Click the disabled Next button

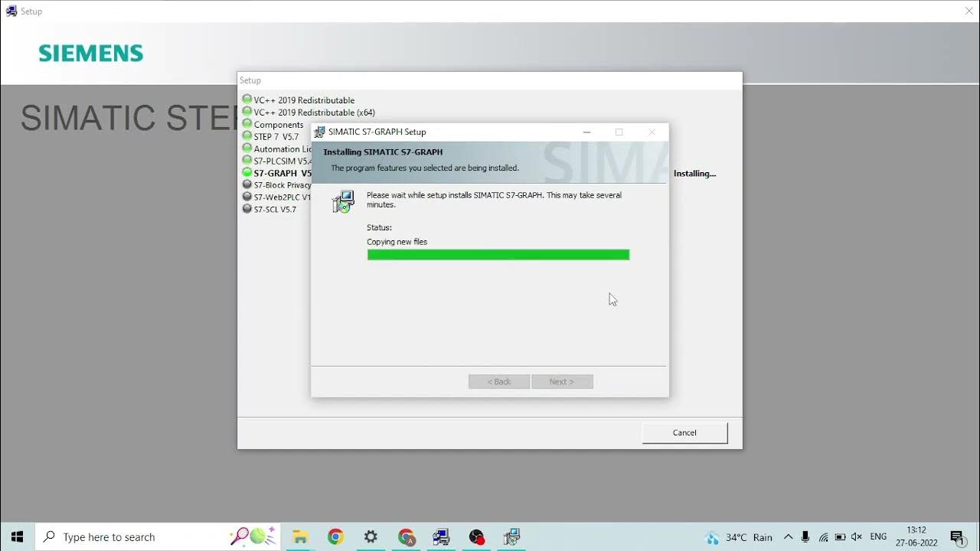pyautogui.click(x=562, y=381)
